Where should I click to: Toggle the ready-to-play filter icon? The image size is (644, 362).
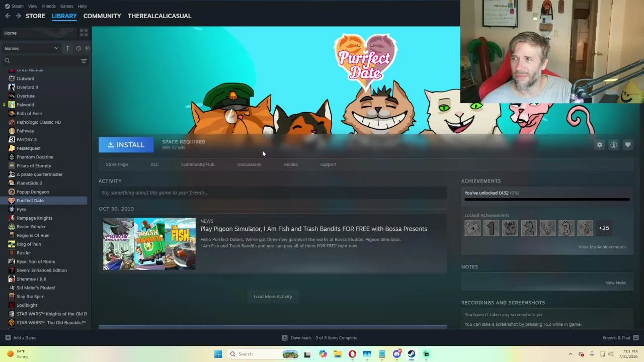point(87,48)
